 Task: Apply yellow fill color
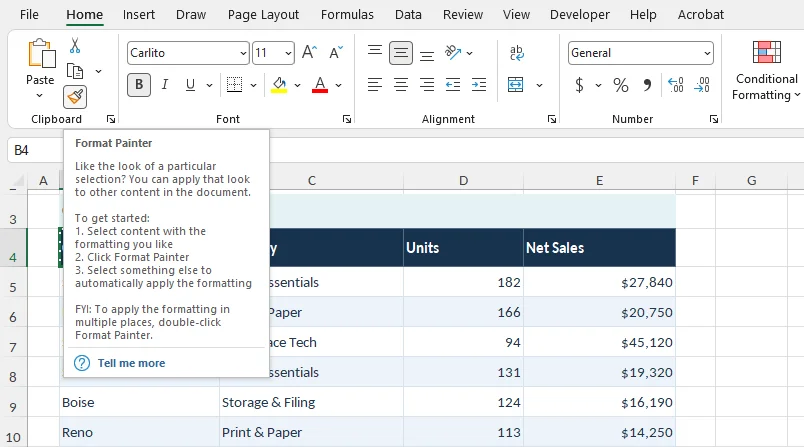[279, 85]
